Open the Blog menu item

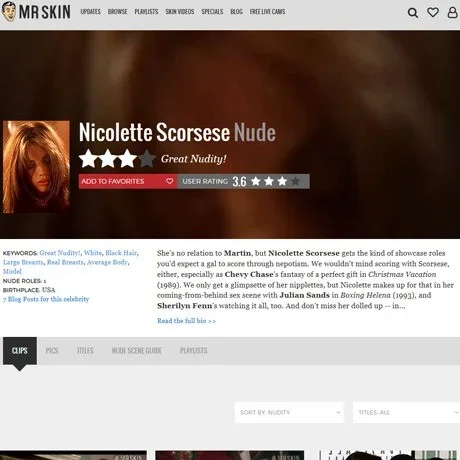[236, 12]
